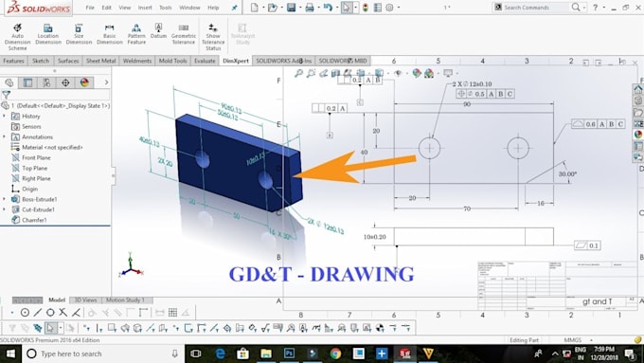
Task: Click the circle sketch tool in bottom toolbar
Action: (x=25, y=313)
